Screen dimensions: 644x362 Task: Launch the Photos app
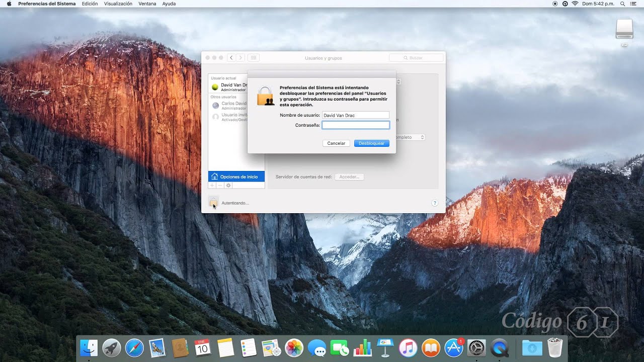tap(293, 347)
